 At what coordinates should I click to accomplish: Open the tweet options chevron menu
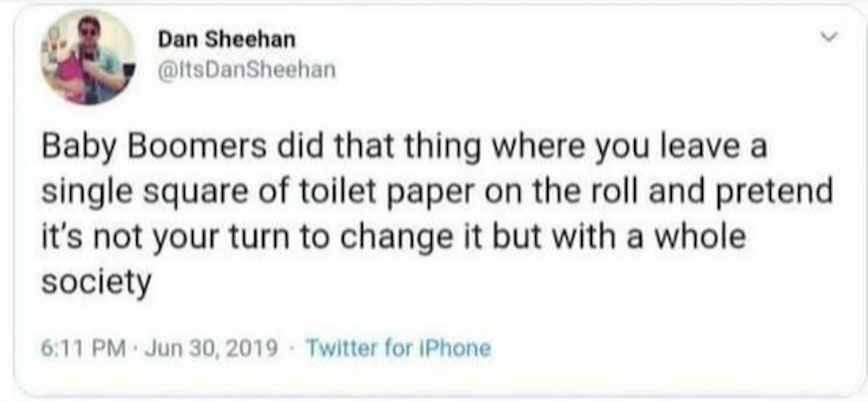(829, 37)
